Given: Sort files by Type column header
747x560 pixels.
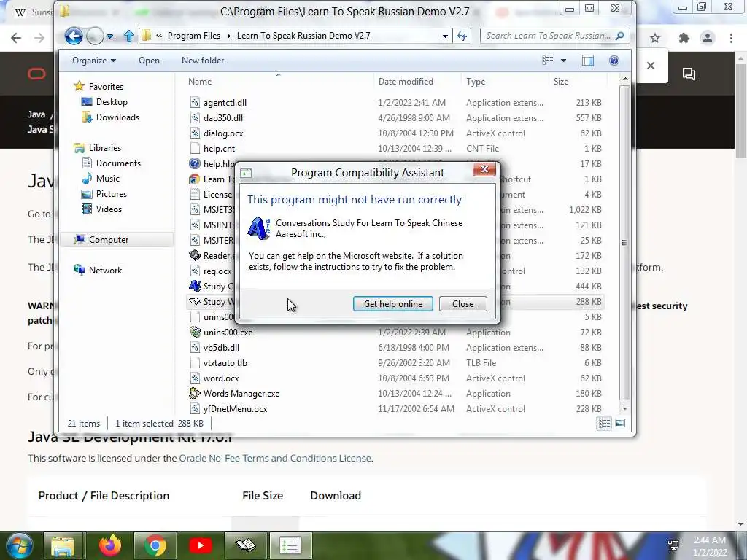Looking at the screenshot, I should (x=476, y=82).
